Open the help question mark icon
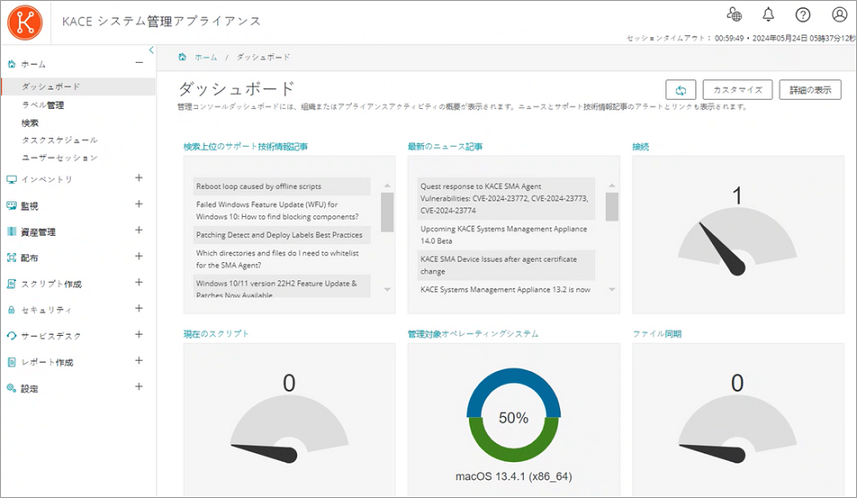The width and height of the screenshot is (857, 498). [802, 15]
